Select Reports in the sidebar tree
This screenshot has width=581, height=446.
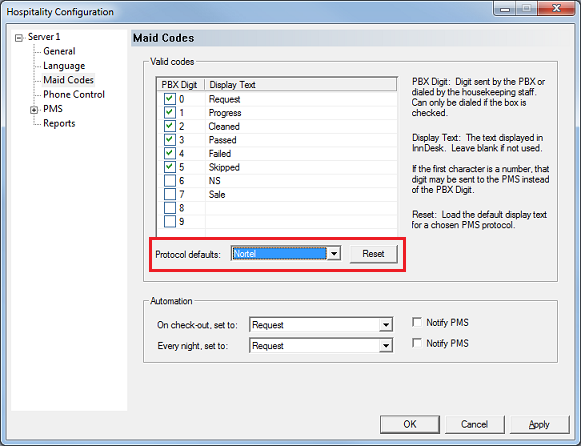click(59, 123)
